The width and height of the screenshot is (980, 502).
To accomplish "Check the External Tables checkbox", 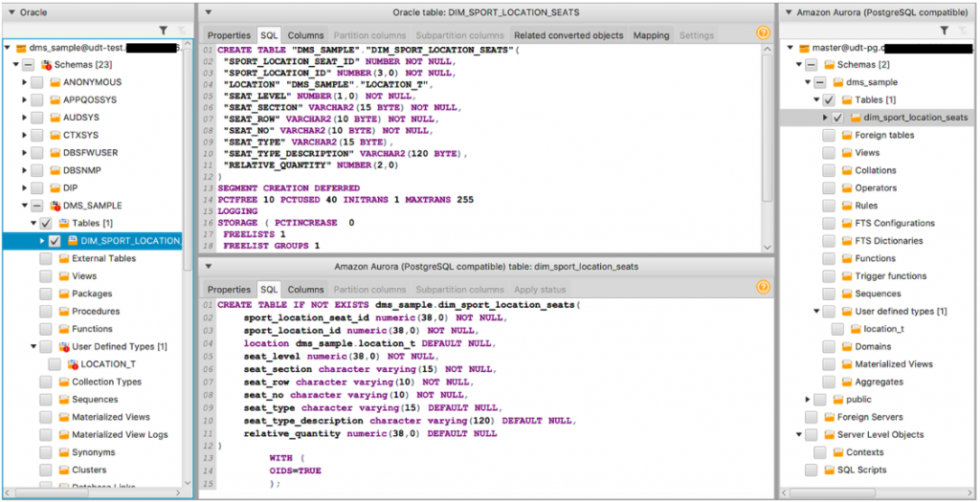I will point(46,258).
